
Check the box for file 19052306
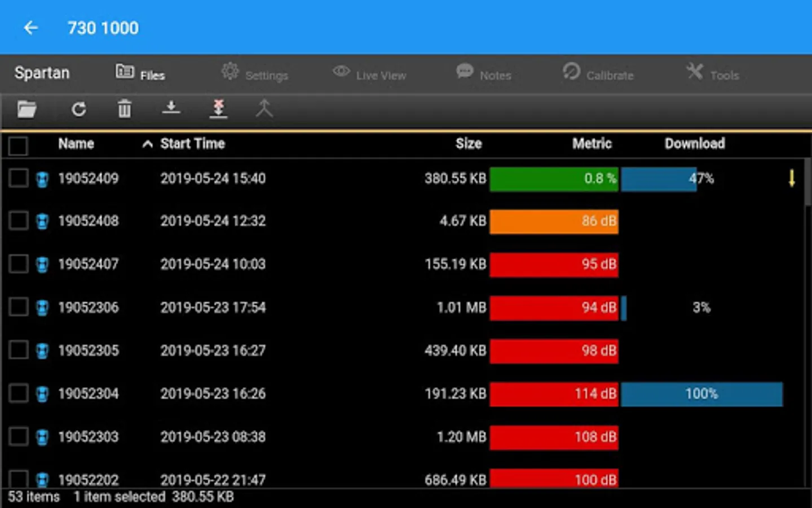(x=18, y=307)
